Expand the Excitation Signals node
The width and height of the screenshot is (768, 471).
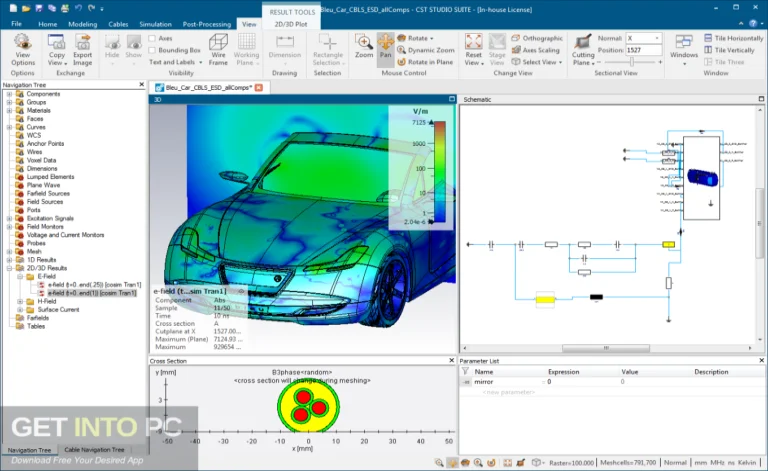tap(9, 218)
